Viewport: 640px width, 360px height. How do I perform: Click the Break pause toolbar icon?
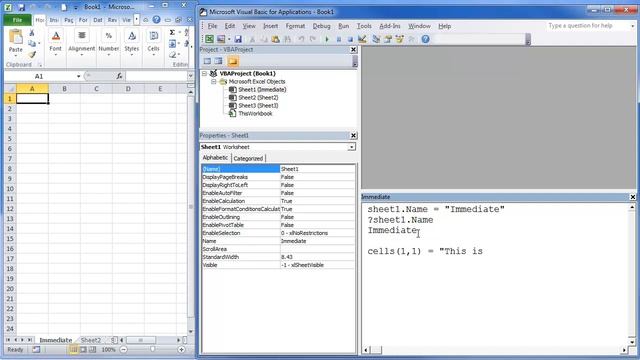click(338, 39)
